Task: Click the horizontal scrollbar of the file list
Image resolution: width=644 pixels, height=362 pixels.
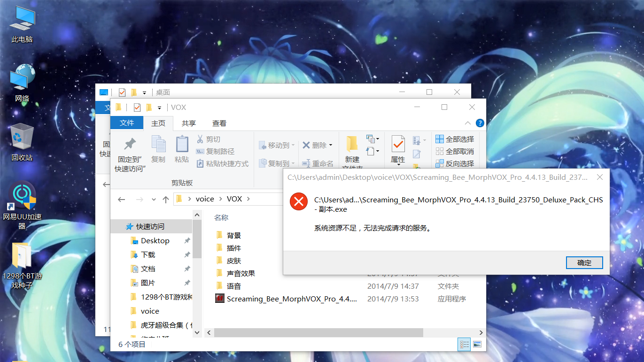Action: (x=319, y=332)
